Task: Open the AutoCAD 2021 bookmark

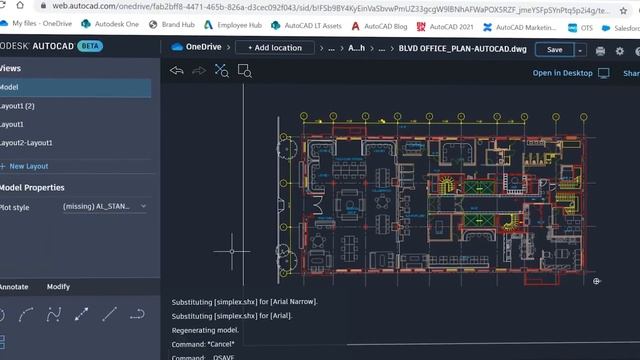Action: 445,27
